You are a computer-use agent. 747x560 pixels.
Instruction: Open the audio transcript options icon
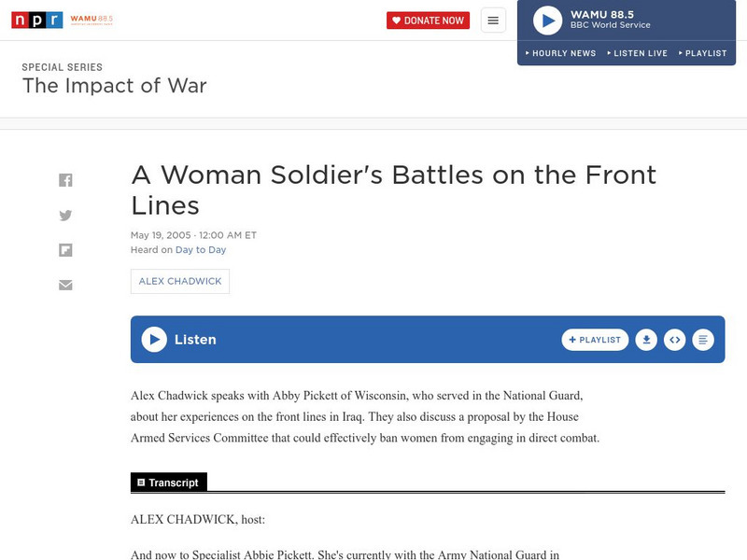pos(703,340)
